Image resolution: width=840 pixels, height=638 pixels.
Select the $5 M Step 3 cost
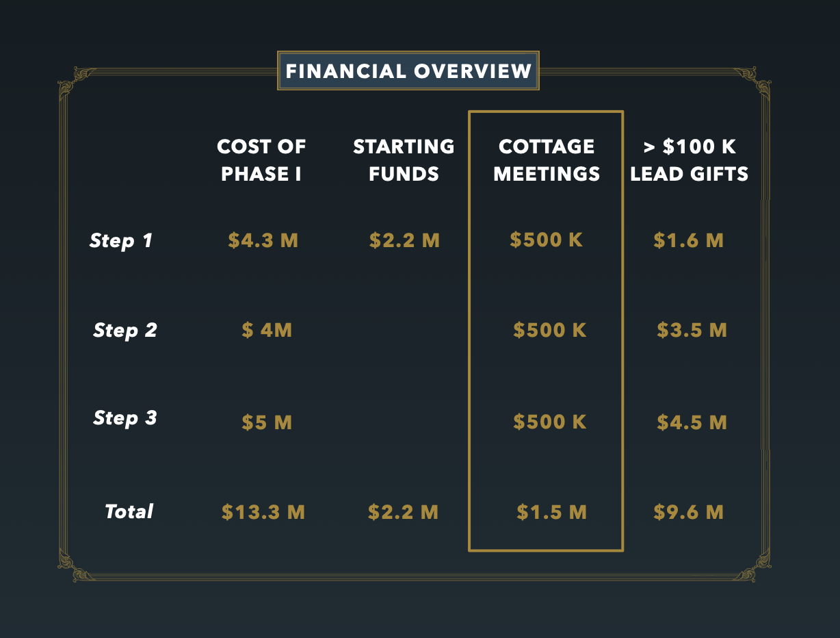tap(267, 422)
